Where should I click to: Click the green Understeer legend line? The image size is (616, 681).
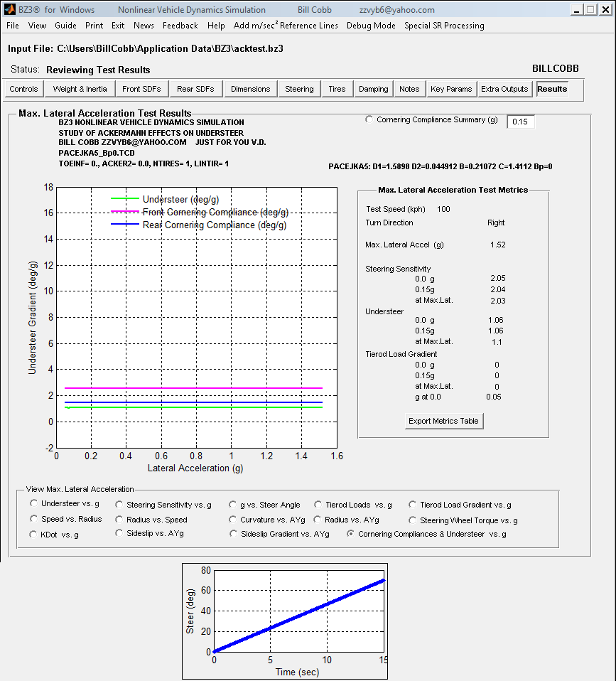125,199
